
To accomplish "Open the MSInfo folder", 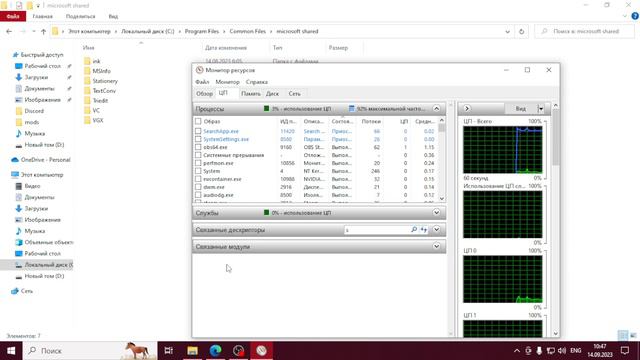I will [101, 71].
